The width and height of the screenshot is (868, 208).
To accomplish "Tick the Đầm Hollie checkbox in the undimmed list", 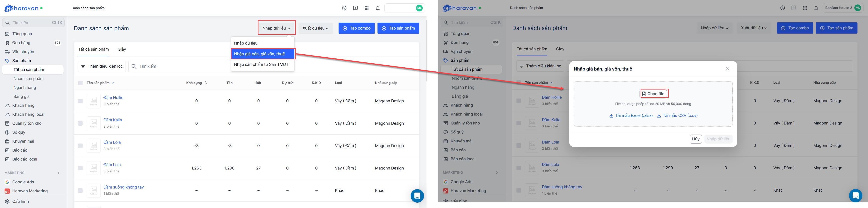I will tap(80, 101).
